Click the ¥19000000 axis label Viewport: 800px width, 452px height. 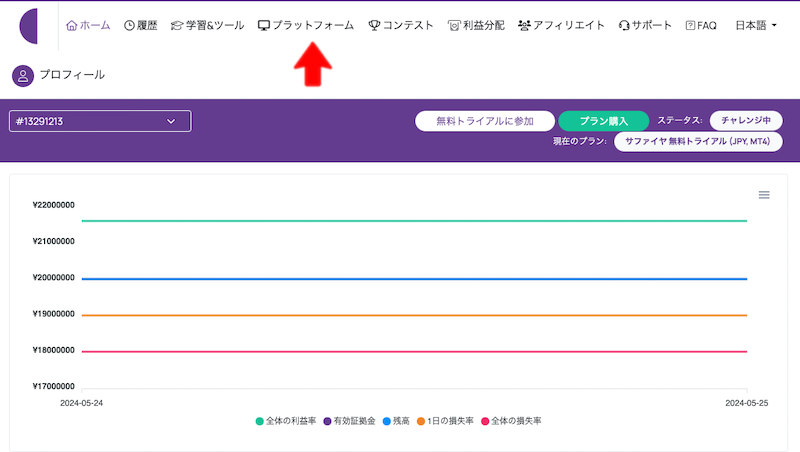coord(54,314)
